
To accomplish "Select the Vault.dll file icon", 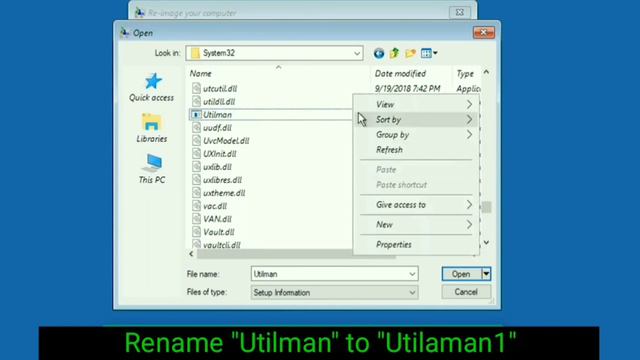I will 196,232.
